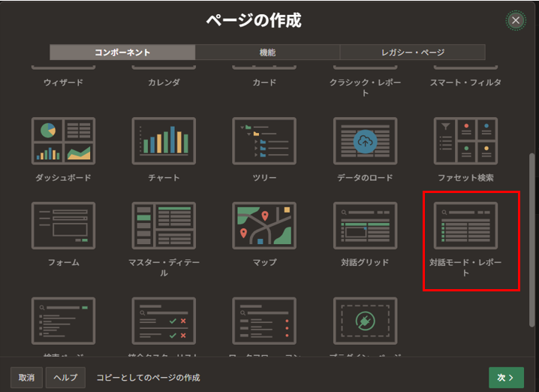Image resolution: width=539 pixels, height=392 pixels.
Task: Select the ツリー page type icon
Action: point(264,140)
